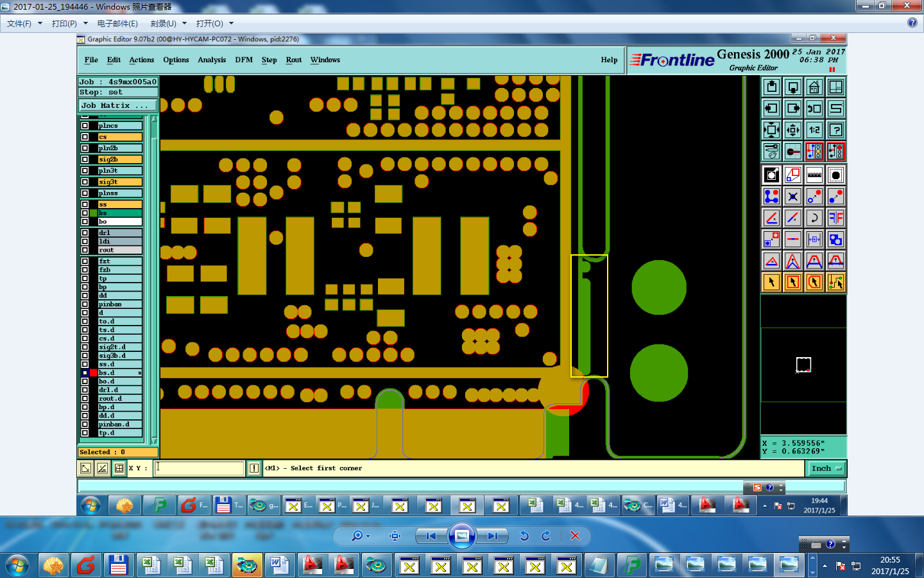Click the net select arrow icon
Viewport: 924px width, 578px height.
[835, 282]
